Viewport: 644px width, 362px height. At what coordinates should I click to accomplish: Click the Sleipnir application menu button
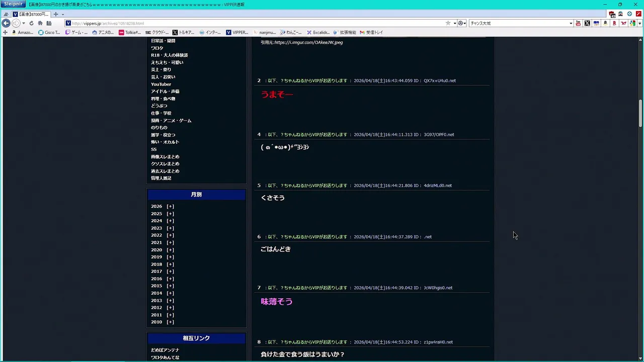click(x=13, y=4)
